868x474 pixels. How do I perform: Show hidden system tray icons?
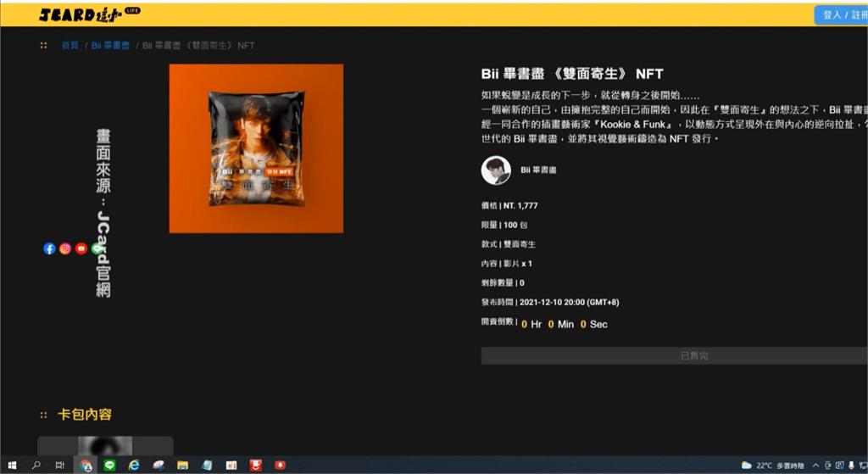[x=815, y=466]
